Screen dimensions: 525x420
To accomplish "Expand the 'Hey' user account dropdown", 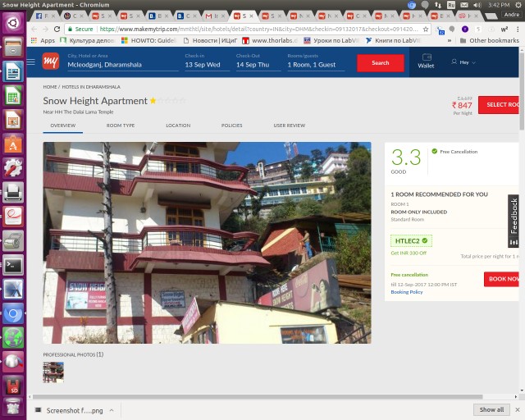I will (464, 62).
